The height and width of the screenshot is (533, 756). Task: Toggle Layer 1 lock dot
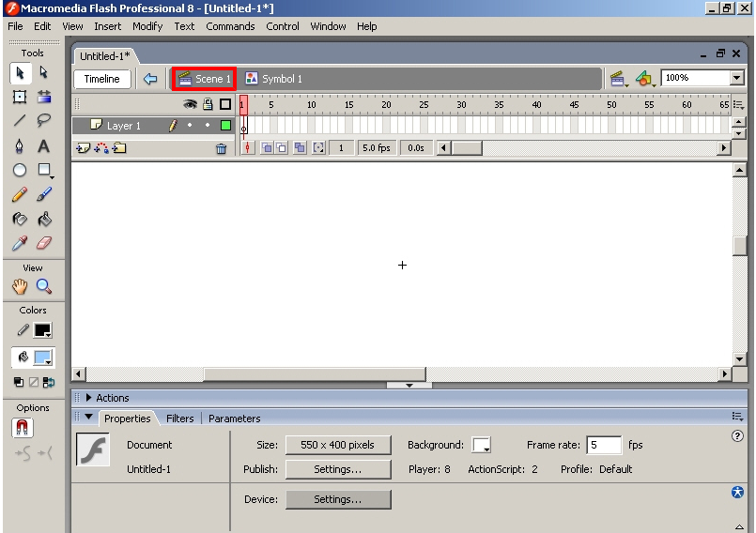[x=208, y=126]
